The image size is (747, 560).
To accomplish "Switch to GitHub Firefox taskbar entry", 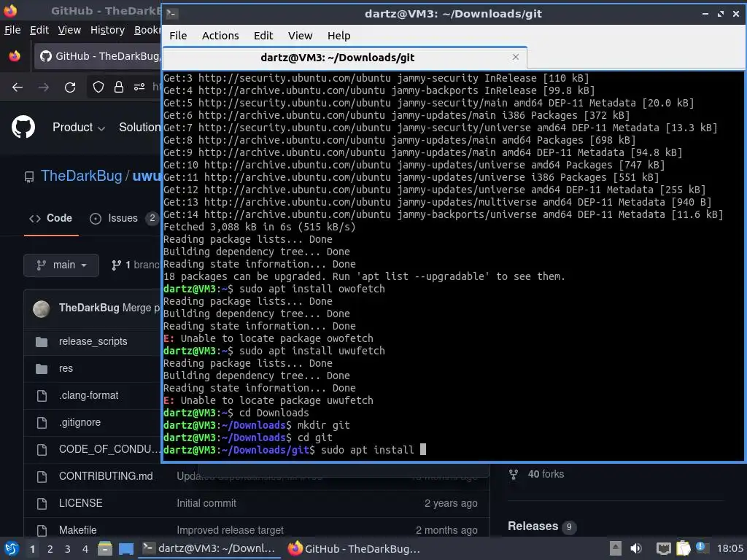I will tap(354, 548).
